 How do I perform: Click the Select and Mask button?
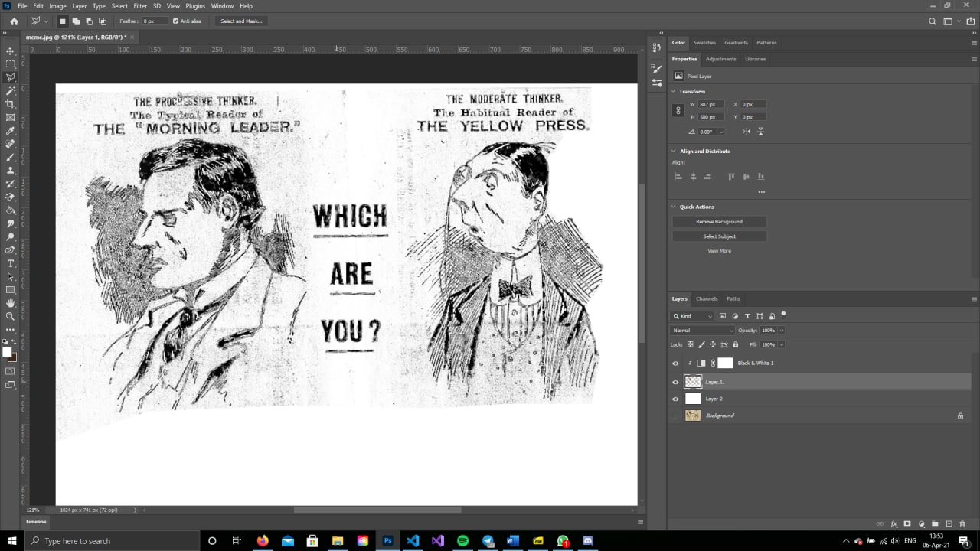[x=241, y=21]
